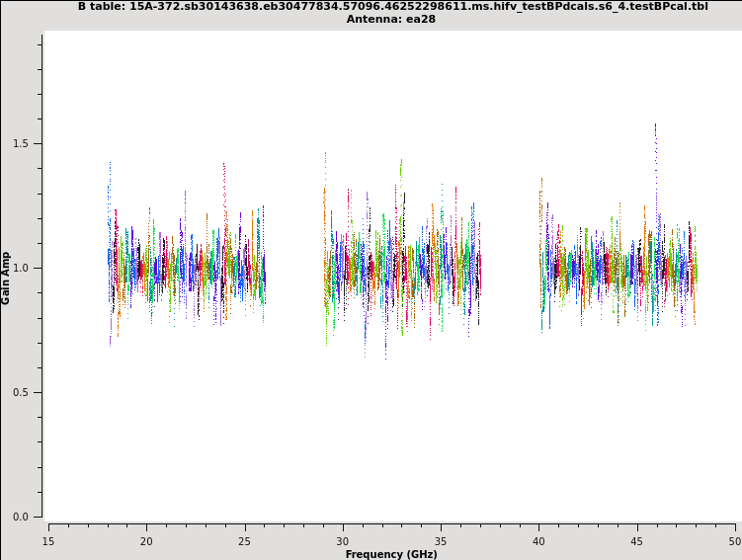Click the 30 GHz x-axis tick label
Image resolution: width=742 pixels, height=560 pixels.
[x=343, y=540]
